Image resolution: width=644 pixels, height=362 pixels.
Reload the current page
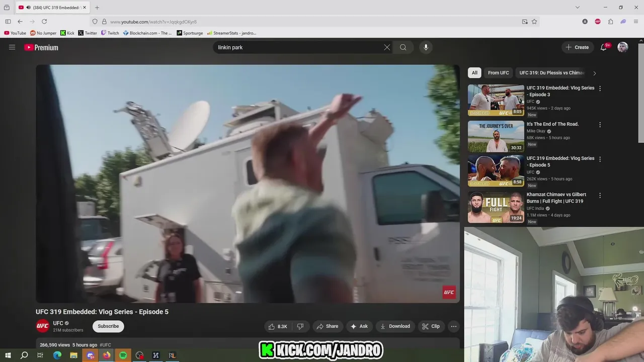44,22
